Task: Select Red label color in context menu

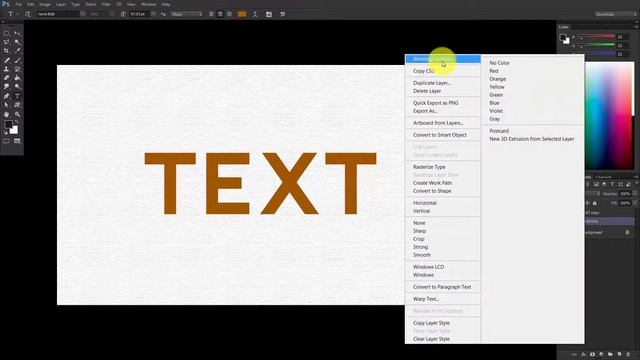Action: point(494,71)
